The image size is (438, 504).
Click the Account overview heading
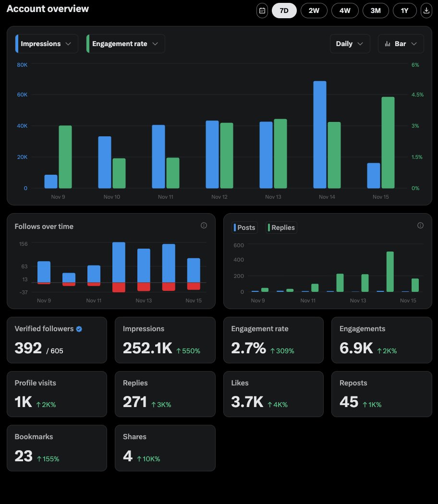click(48, 9)
